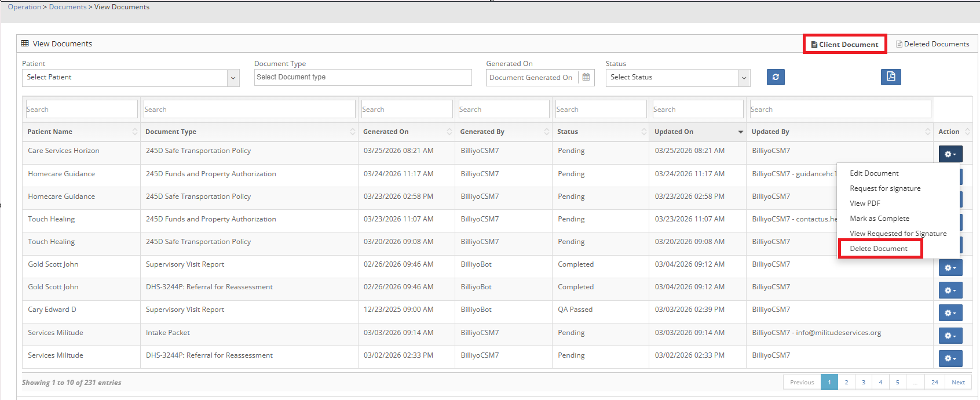Open gear action menu for Intake Packet row
The width and height of the screenshot is (980, 400).
pyautogui.click(x=950, y=336)
